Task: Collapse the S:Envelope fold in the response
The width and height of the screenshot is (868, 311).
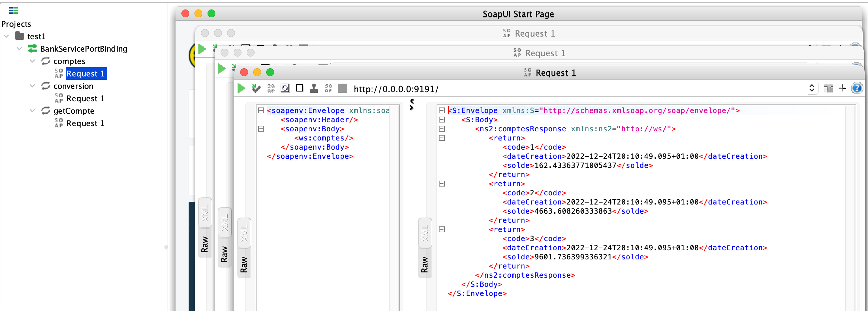Action: tap(442, 111)
